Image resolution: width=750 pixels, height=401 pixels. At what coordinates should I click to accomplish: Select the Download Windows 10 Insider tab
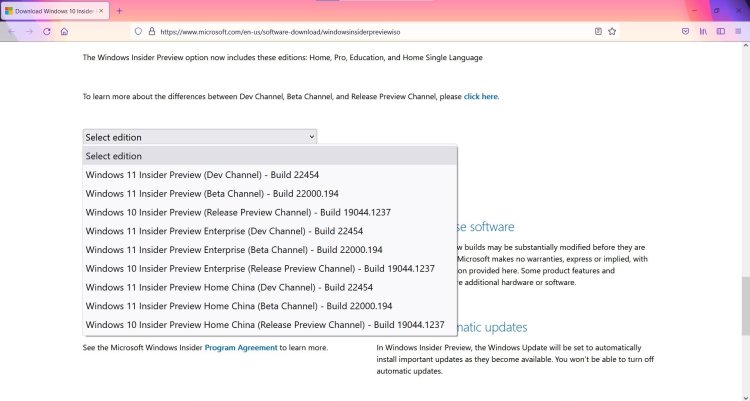click(x=55, y=11)
